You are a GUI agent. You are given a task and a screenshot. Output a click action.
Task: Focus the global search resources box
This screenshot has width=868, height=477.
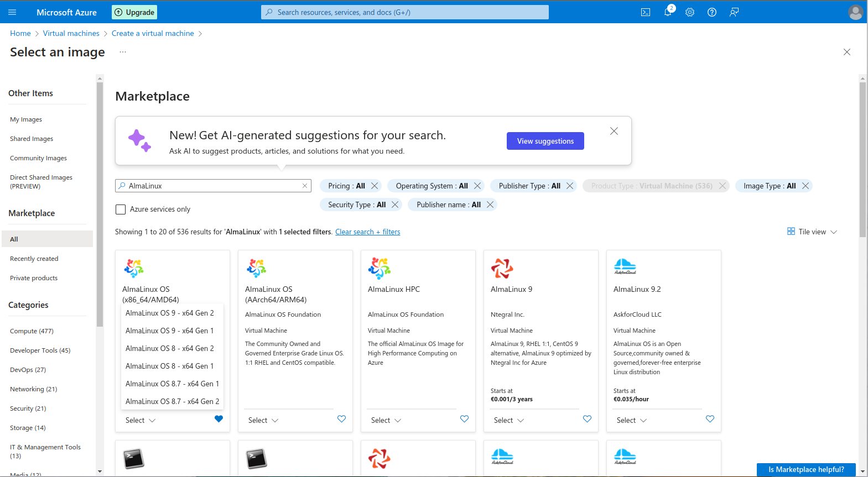click(x=405, y=12)
